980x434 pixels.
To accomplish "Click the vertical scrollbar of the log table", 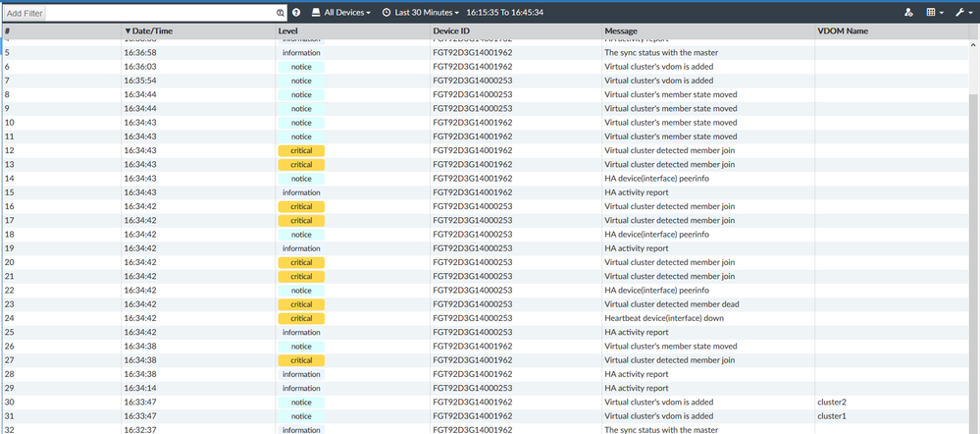I will click(x=974, y=262).
